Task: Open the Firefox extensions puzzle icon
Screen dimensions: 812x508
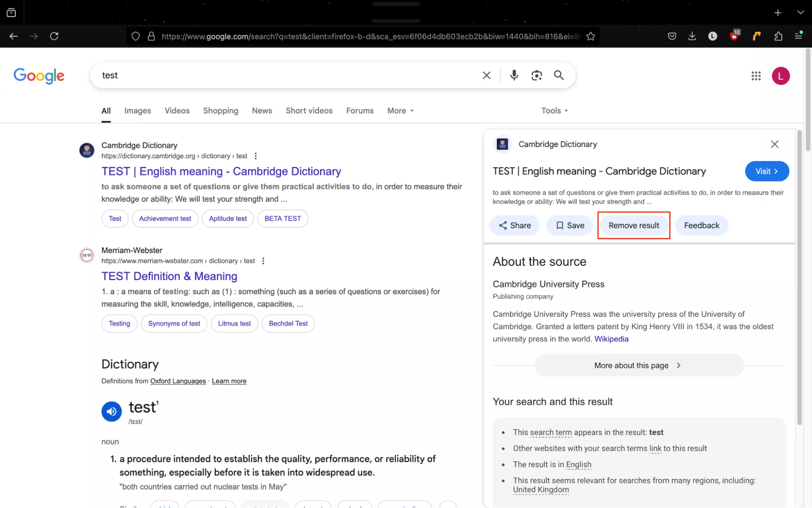Action: click(x=778, y=36)
